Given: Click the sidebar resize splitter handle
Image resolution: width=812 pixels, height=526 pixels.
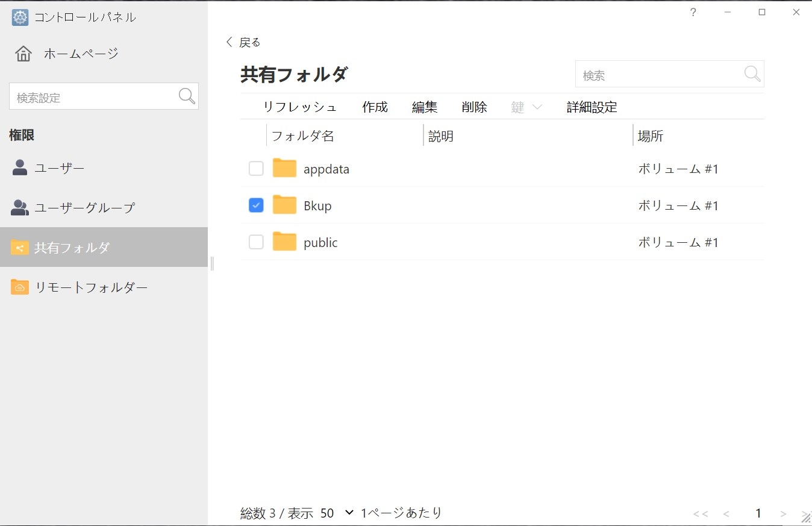Looking at the screenshot, I should [212, 263].
